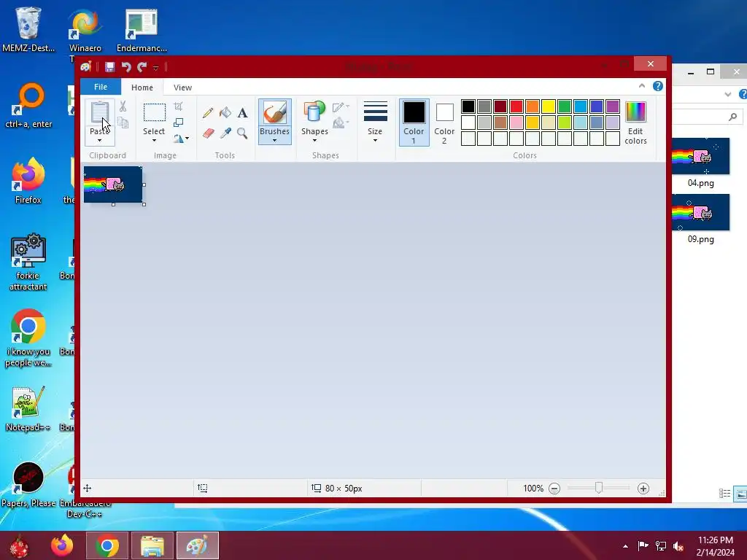The image size is (747, 560).
Task: Pick the yellow color swatch
Action: pyautogui.click(x=549, y=106)
